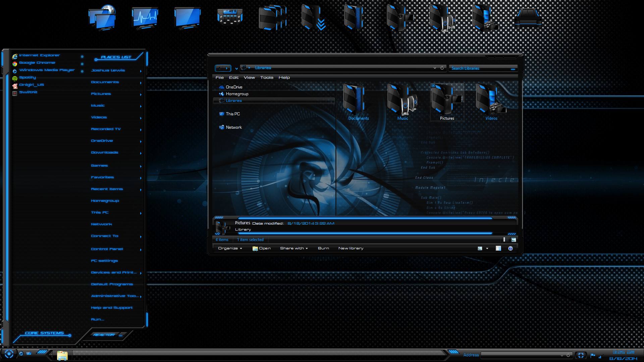Switch to large icons view in status bar
Screen dimensions: 644x362
tap(514, 240)
